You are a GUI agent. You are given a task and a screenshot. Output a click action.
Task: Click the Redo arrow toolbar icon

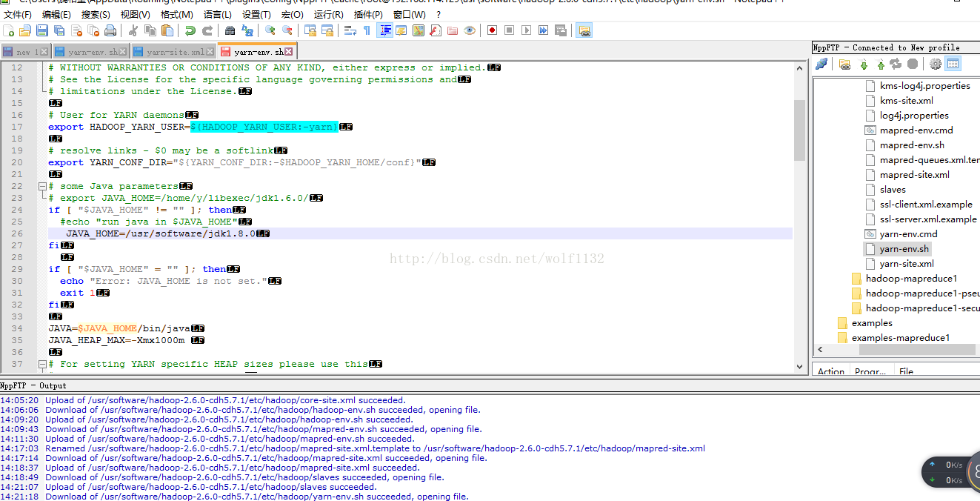207,30
